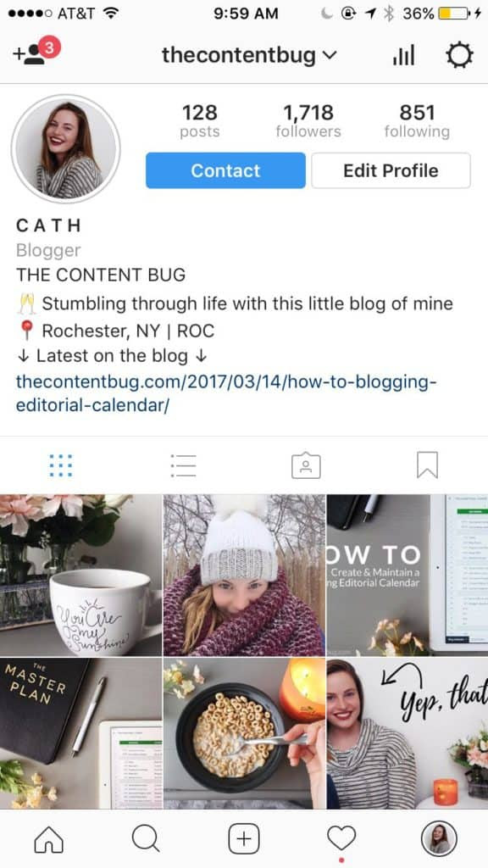Tap the Edit Profile button
This screenshot has height=868, width=488.
391,170
